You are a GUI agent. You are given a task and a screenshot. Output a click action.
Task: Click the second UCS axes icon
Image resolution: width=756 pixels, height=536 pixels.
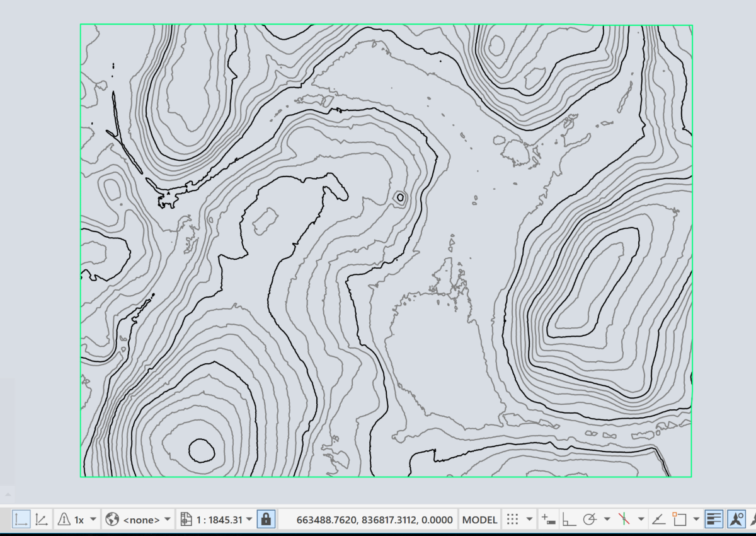[42, 520]
